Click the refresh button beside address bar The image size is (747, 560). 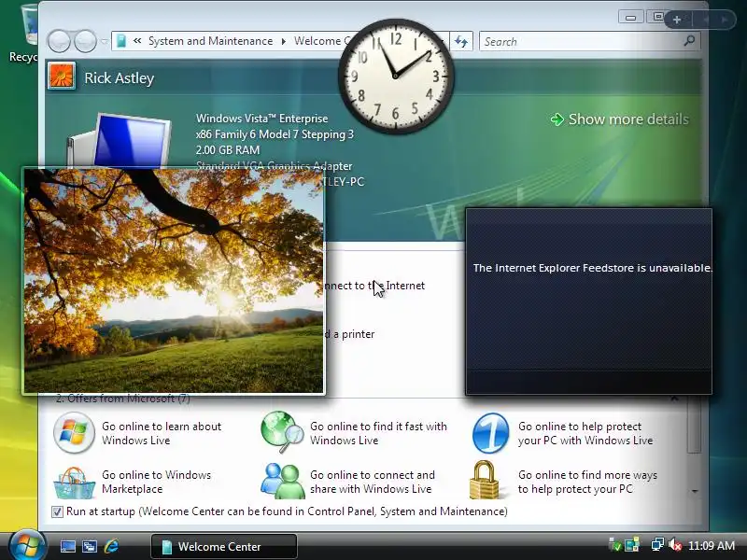point(460,41)
